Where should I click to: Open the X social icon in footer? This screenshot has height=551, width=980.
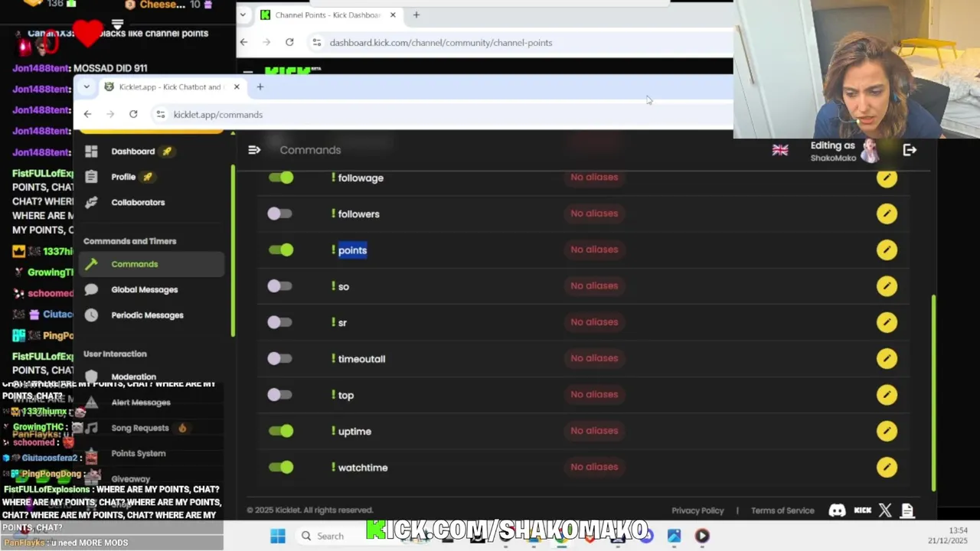[886, 510]
